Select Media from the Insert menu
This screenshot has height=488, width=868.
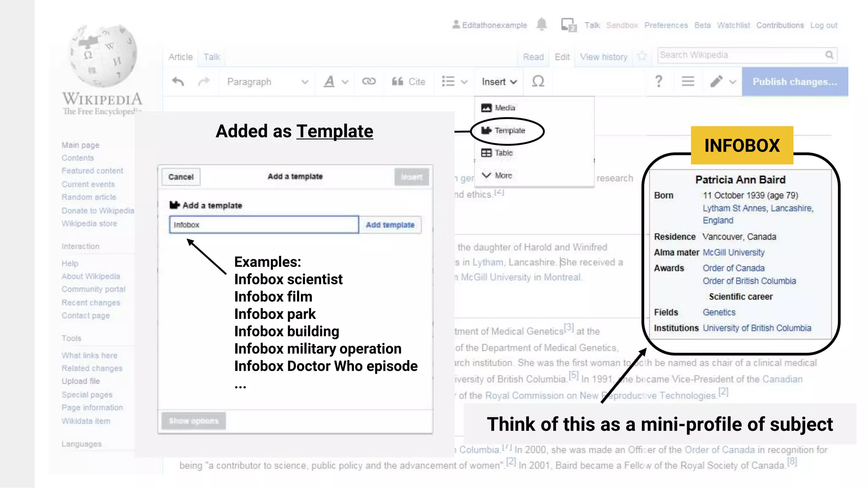coord(498,108)
